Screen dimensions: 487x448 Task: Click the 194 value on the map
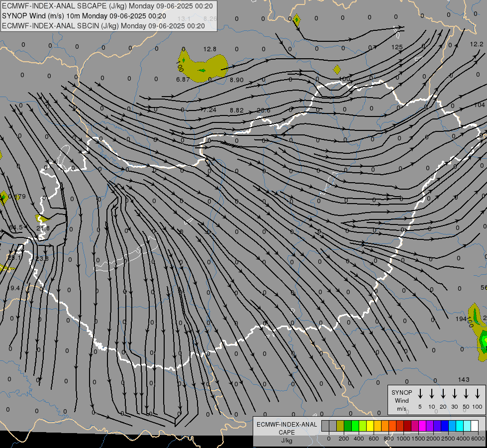click(461, 319)
